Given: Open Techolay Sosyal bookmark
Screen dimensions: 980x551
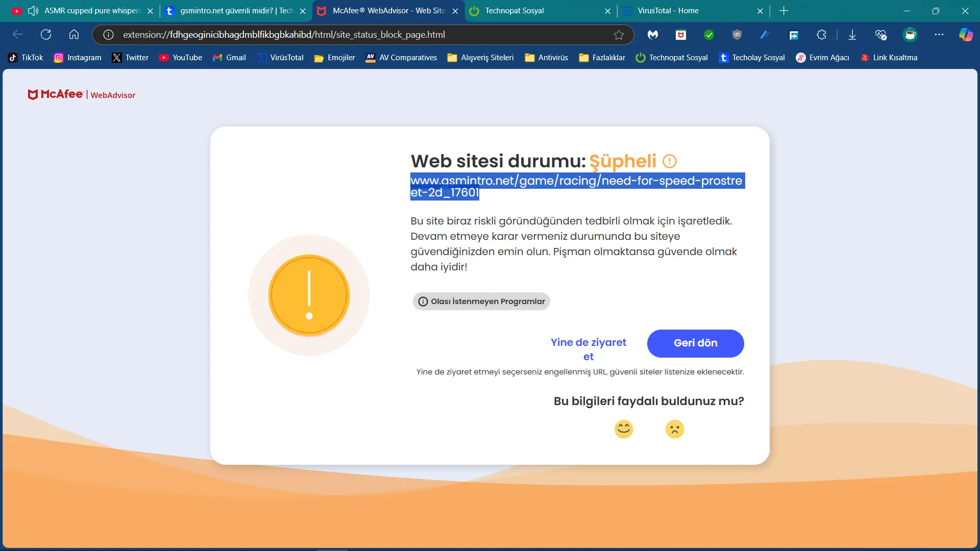Looking at the screenshot, I should pyautogui.click(x=752, y=58).
